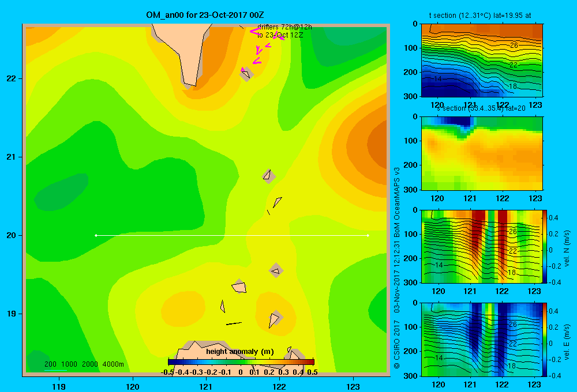577x392 pixels.
Task: Click the eastern endpoint of the white section line
Action: 368,235
